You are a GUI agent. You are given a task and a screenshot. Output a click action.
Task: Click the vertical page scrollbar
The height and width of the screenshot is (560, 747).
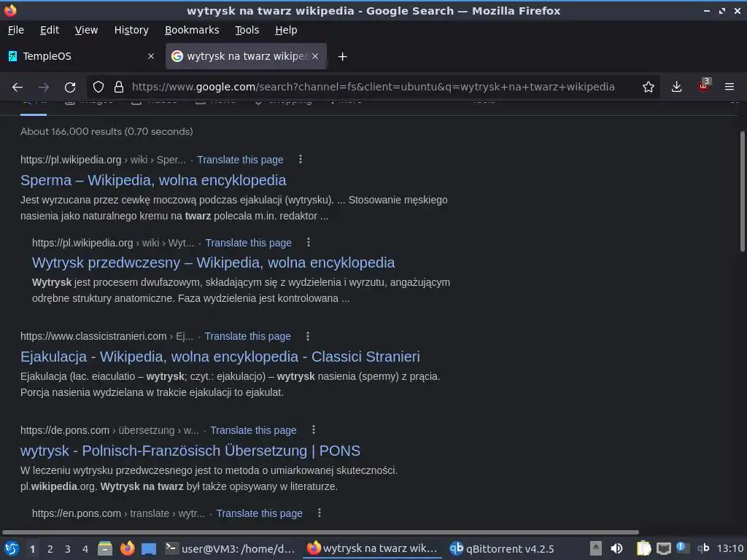(742, 191)
